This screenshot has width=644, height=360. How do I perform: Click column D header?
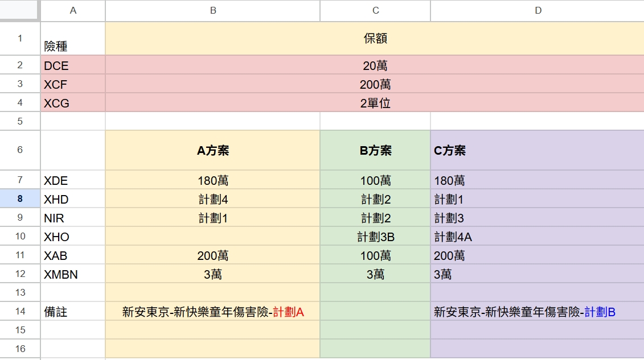click(537, 10)
